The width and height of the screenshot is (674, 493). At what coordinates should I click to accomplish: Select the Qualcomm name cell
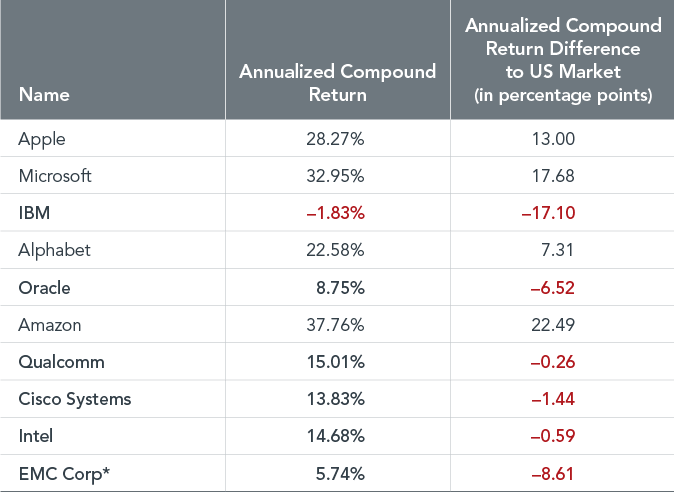[61, 361]
